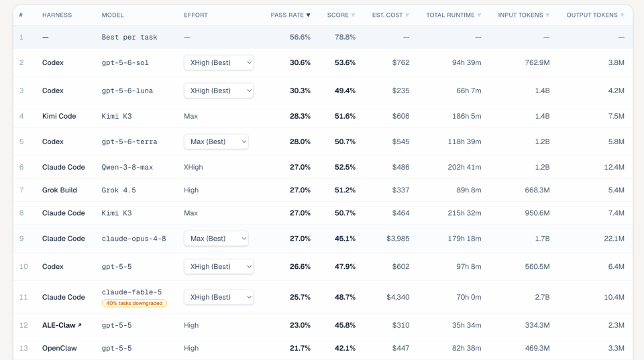Click the XHigh effort text for Qwen-3-8-max

[x=193, y=167]
